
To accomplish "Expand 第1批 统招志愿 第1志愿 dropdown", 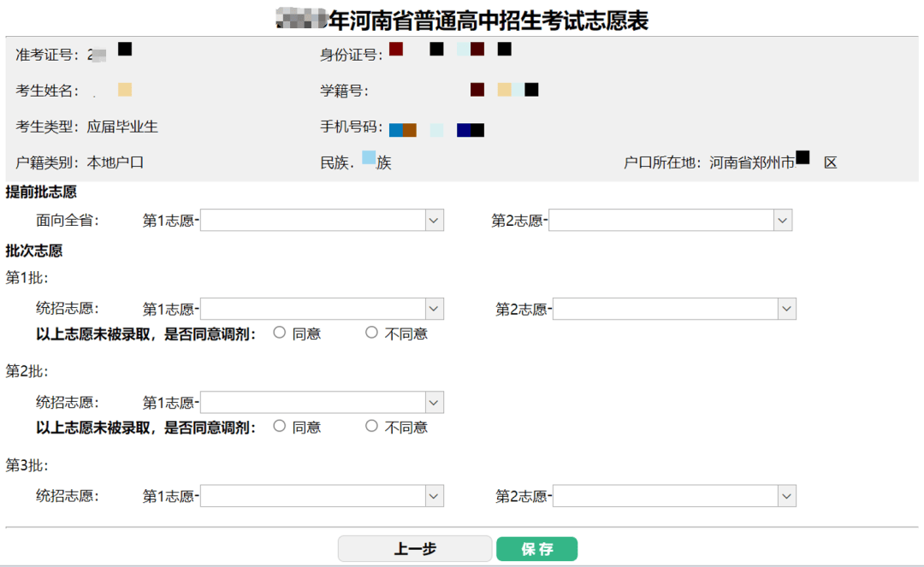I will pos(322,309).
